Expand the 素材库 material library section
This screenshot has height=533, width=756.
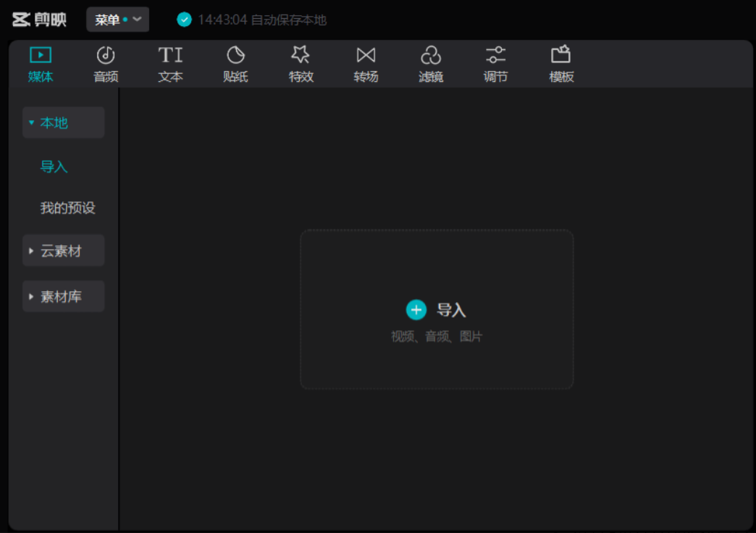[x=63, y=296]
